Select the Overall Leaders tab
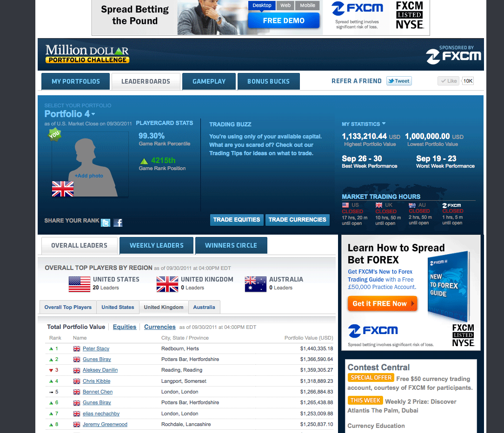The width and height of the screenshot is (504, 433). click(x=79, y=245)
